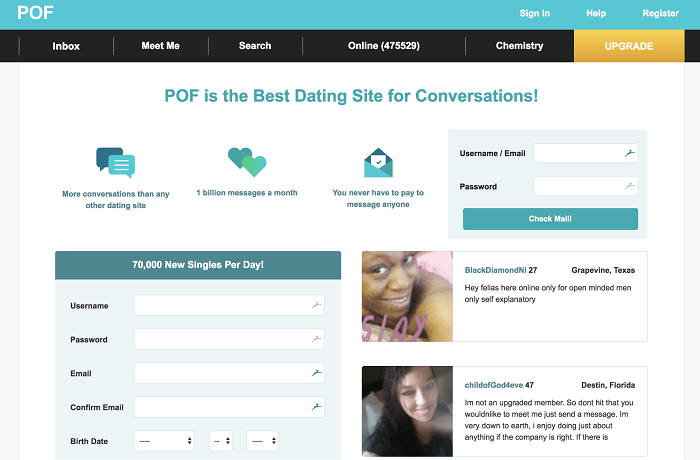Click the UPGRADE button

coord(629,46)
